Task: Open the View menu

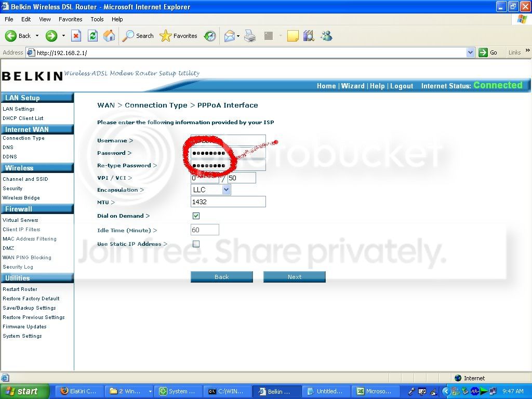Action: click(x=45, y=19)
